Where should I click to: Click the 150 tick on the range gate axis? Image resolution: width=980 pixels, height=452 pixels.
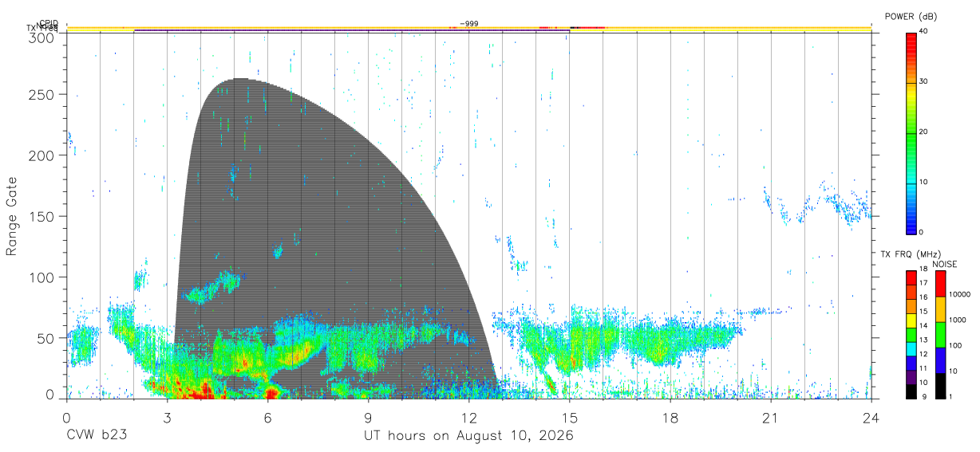click(x=41, y=217)
